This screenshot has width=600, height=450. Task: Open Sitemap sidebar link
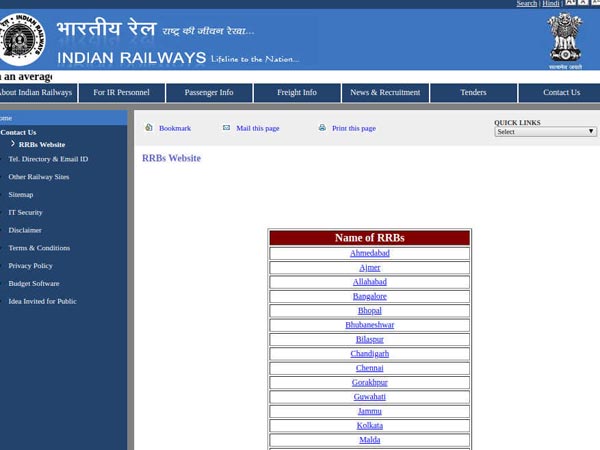[21, 195]
